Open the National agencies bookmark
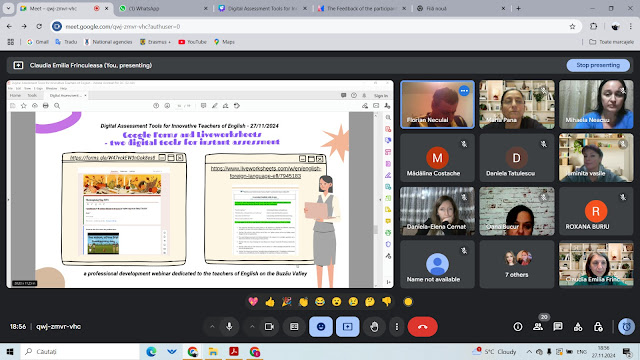 108,42
